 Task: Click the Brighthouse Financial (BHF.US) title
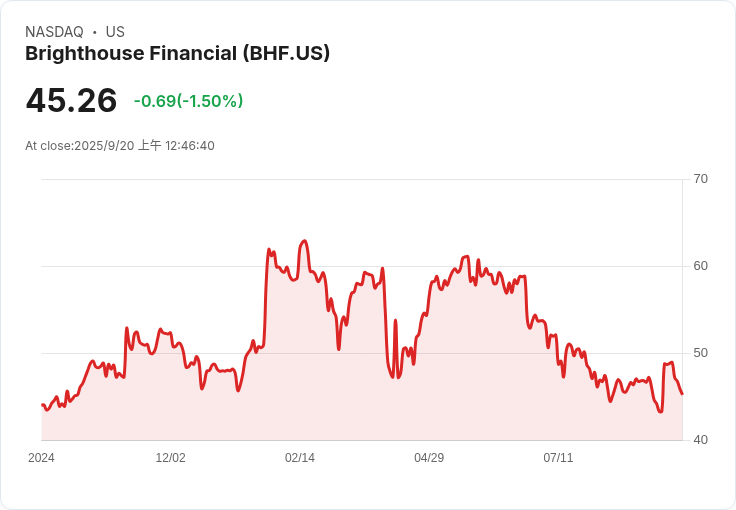(x=177, y=53)
